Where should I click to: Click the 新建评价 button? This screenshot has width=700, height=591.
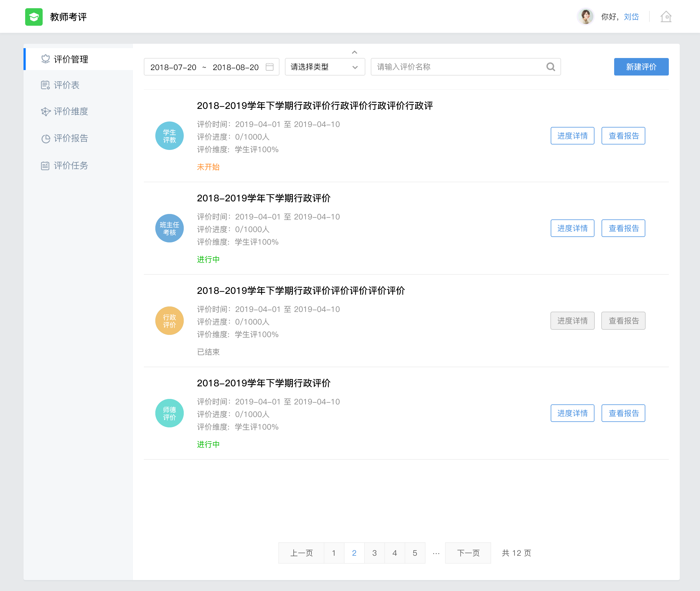641,67
